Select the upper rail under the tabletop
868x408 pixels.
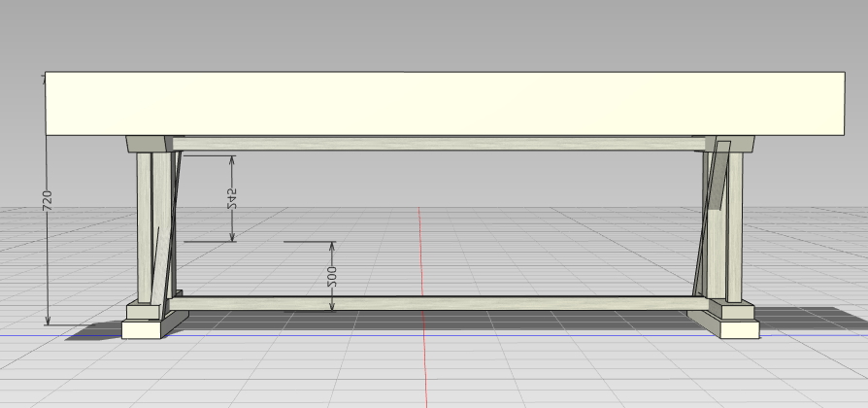(437, 144)
